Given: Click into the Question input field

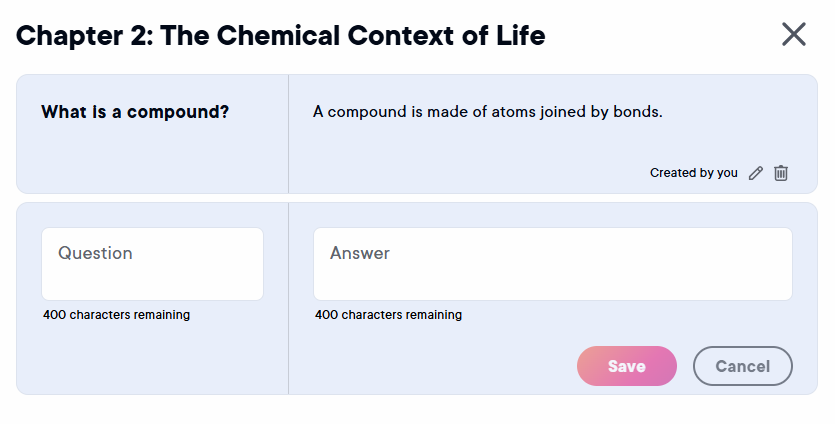Looking at the screenshot, I should (152, 264).
